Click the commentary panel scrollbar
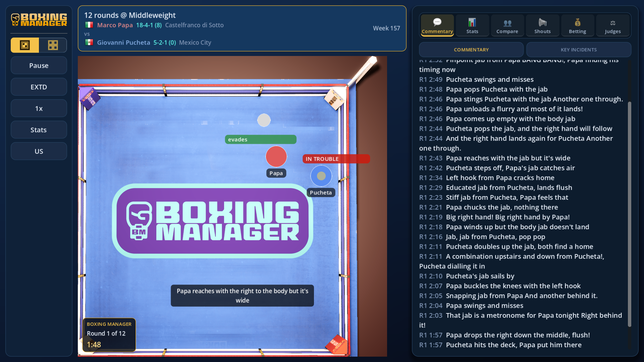This screenshot has height=362, width=644. (x=630, y=214)
